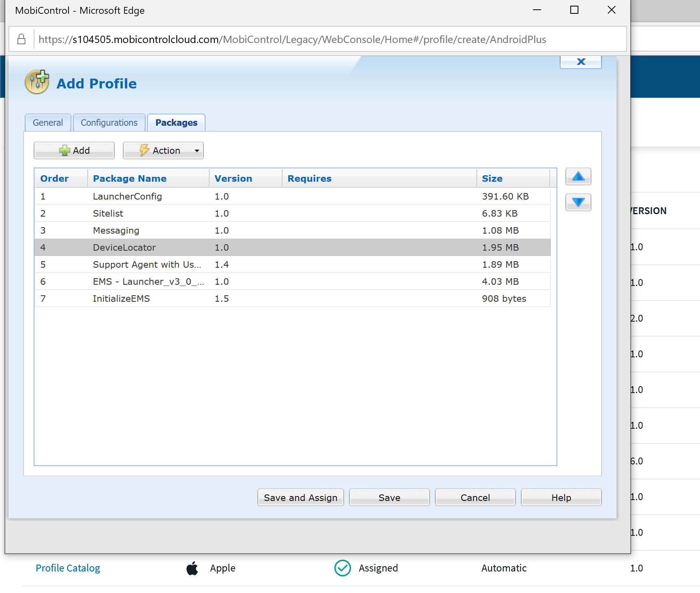700x593 pixels.
Task: Click the 4.03 MB size cell
Action: pyautogui.click(x=500, y=281)
